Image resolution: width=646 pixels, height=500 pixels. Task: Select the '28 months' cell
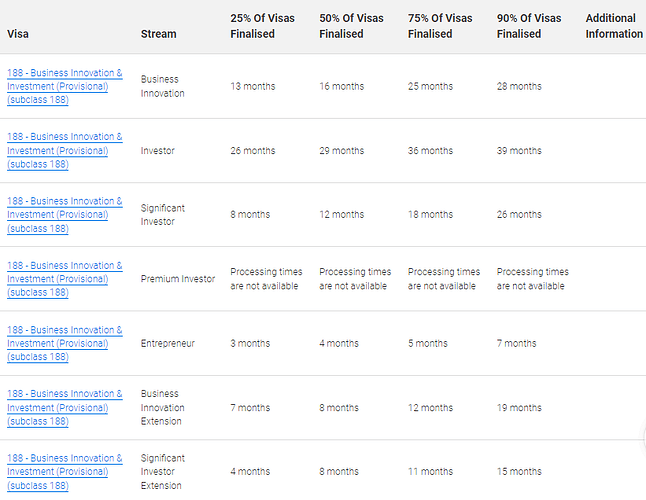519,86
